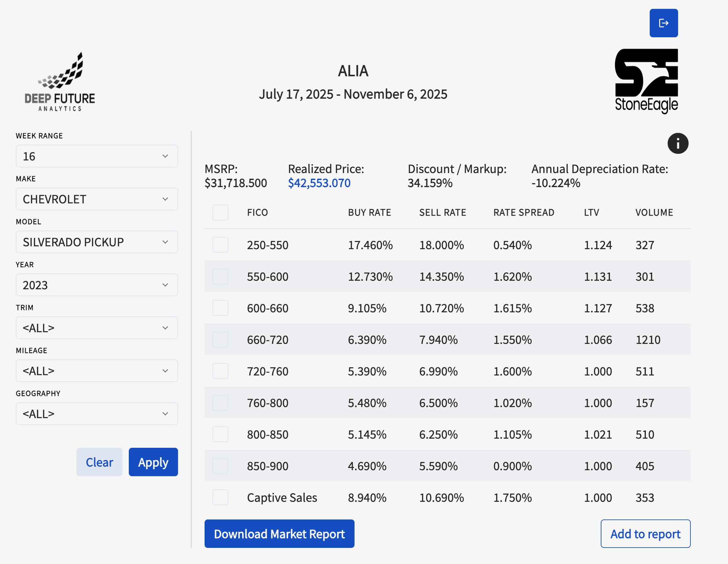The image size is (728, 564).
Task: Select the 660-720 row checkbox
Action: click(220, 339)
